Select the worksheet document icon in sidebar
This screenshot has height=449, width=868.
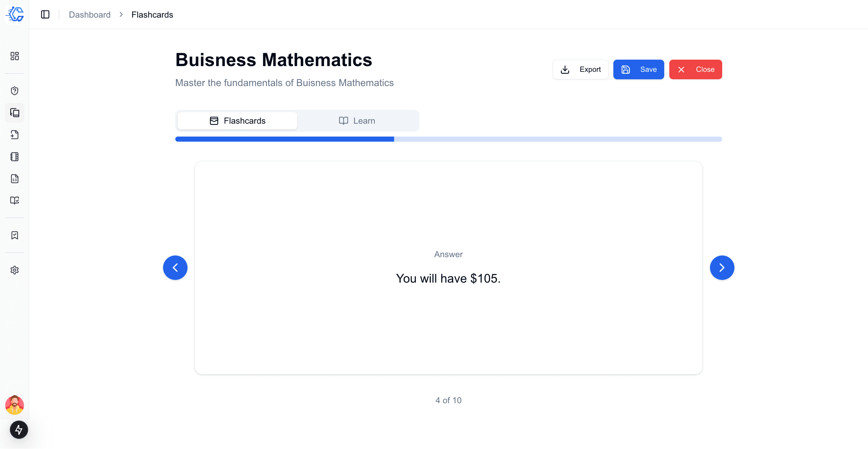15,179
